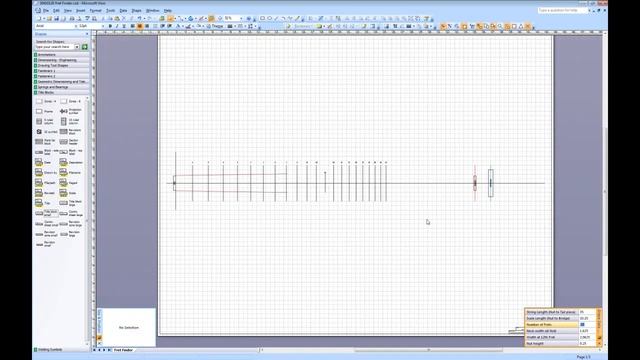Click the Neck width at Nut label

(541, 331)
